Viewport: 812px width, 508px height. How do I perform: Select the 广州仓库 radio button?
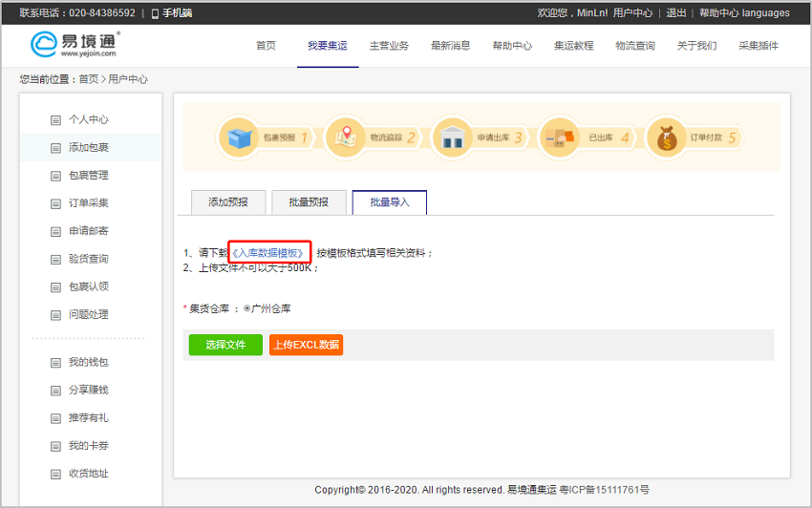click(247, 308)
